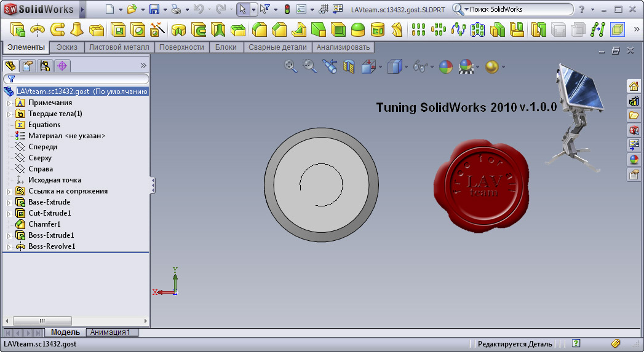
Task: Select the Shell tool
Action: point(338,29)
